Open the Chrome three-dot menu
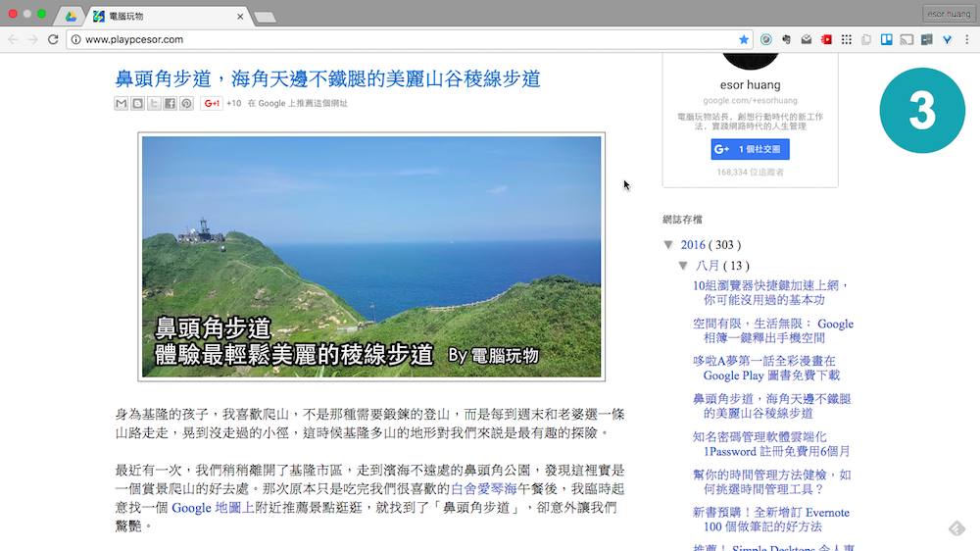This screenshot has width=980, height=551. [966, 40]
